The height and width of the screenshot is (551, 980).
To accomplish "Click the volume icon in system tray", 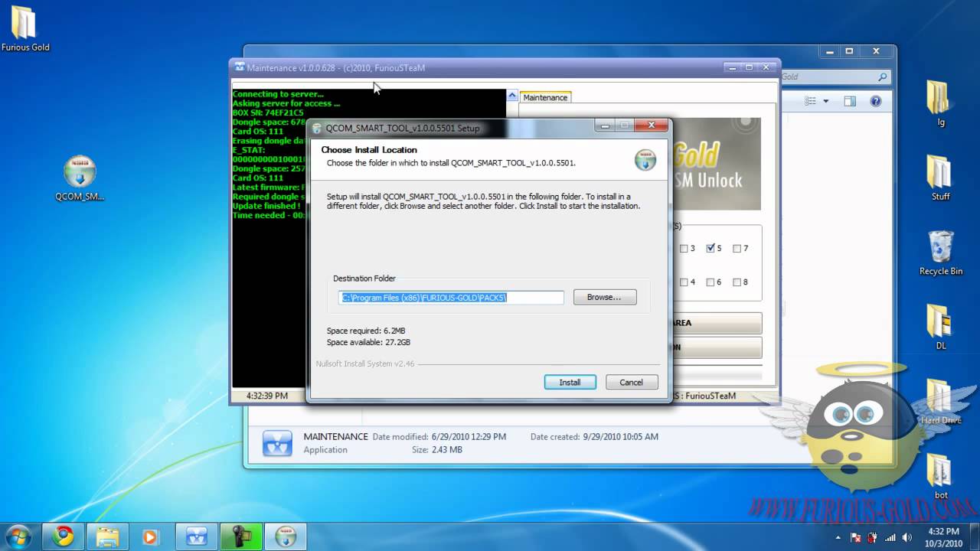I will coord(907,537).
